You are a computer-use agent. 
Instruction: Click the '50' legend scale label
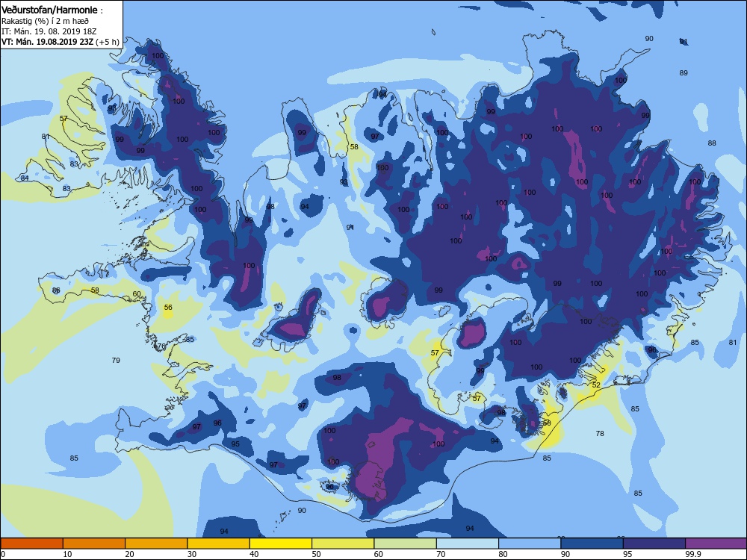pyautogui.click(x=316, y=554)
